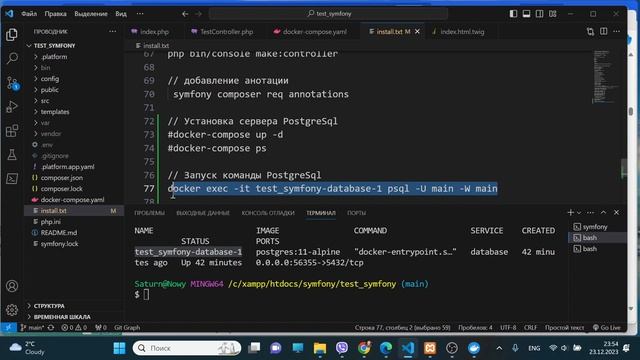Maximize the terminal panel with chevron up

[x=603, y=212]
